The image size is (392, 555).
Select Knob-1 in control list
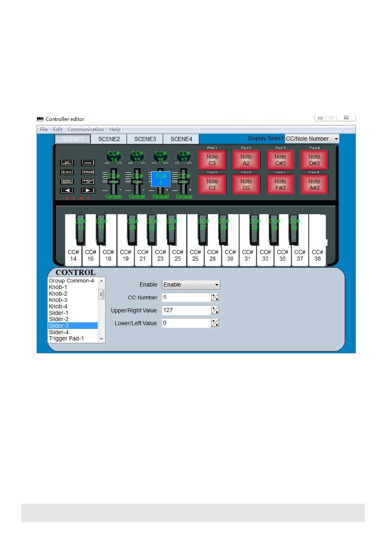[x=73, y=287]
